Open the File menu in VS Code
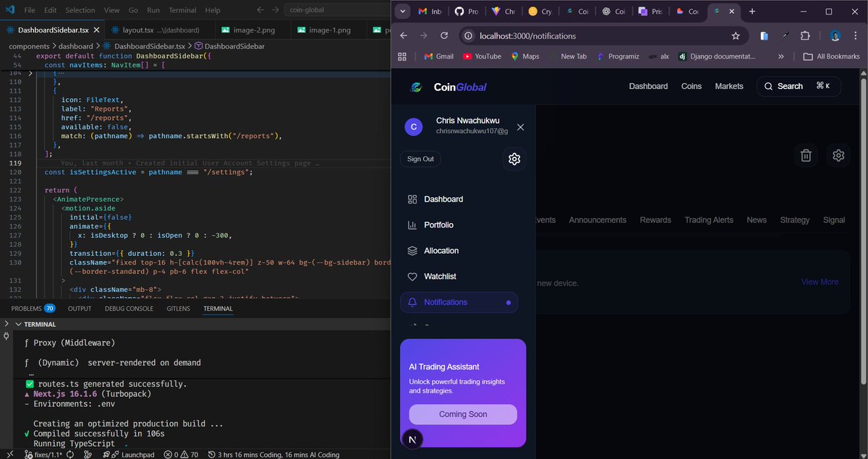Image resolution: width=868 pixels, height=459 pixels. click(x=30, y=10)
